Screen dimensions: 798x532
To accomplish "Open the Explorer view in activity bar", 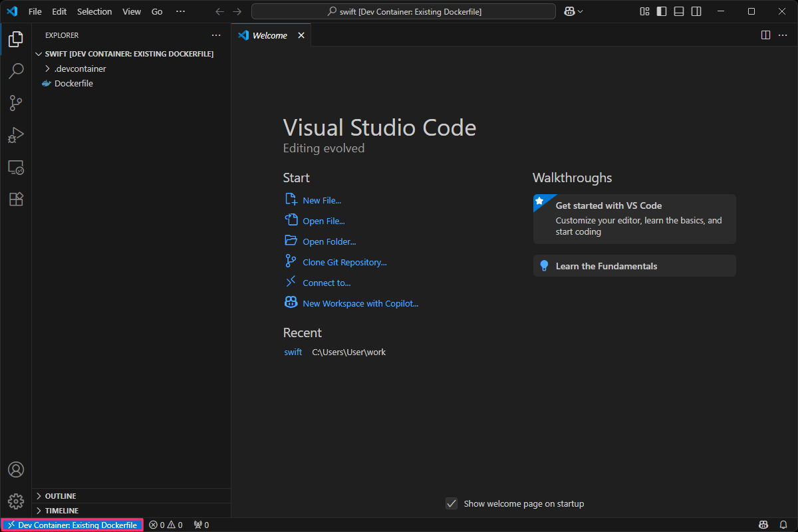I will [x=16, y=39].
